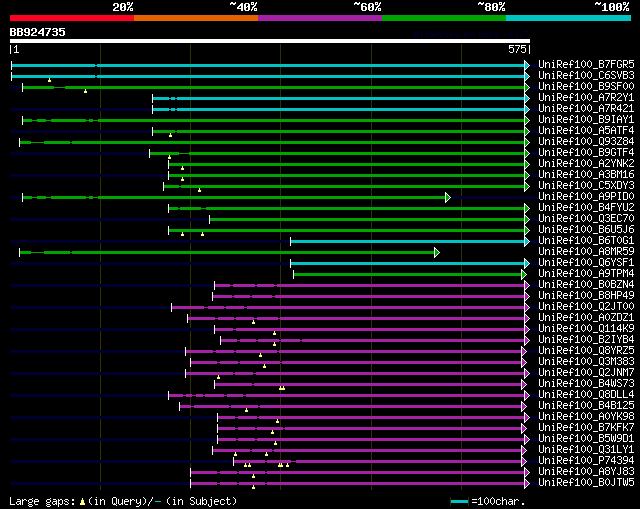Select the UniRef100_A9PID0 label
The height and width of the screenshot is (509, 640).
(586, 197)
